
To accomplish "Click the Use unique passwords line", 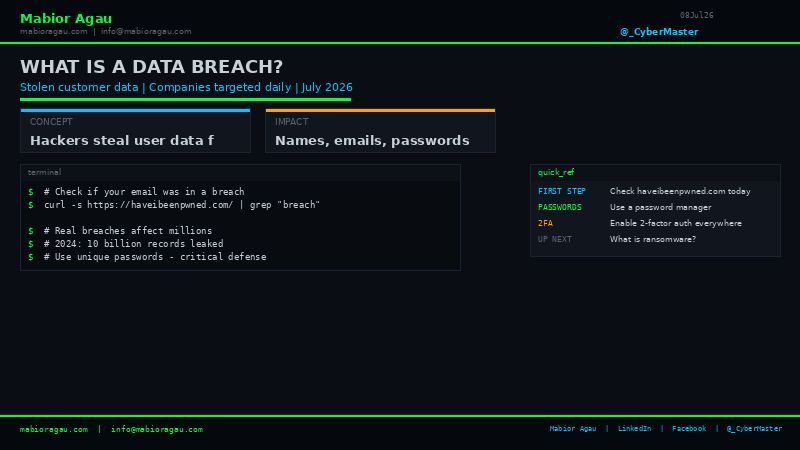I will [x=155, y=257].
